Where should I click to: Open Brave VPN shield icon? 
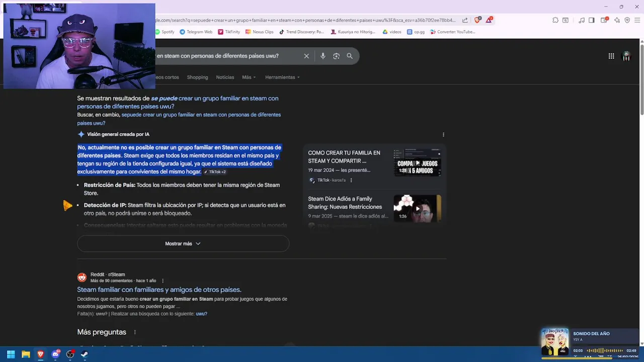point(627,20)
